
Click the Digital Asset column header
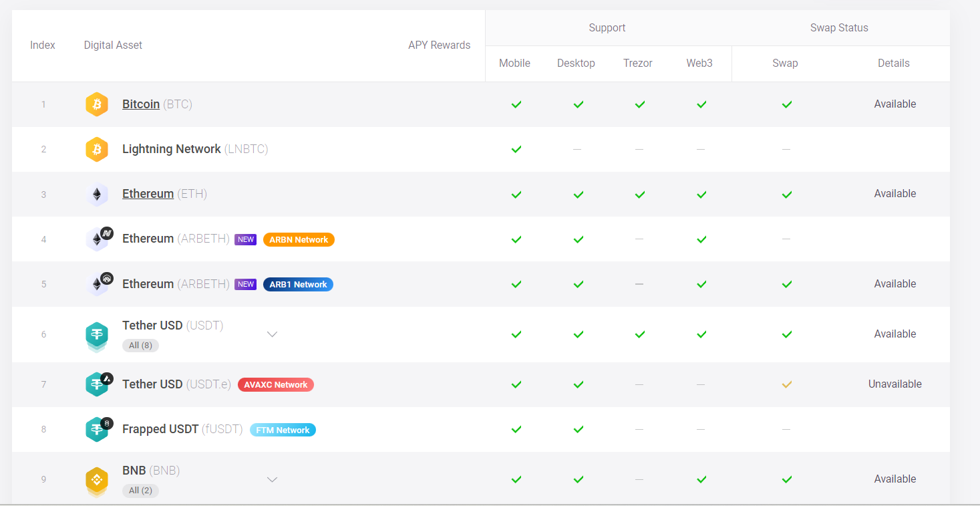(x=113, y=45)
